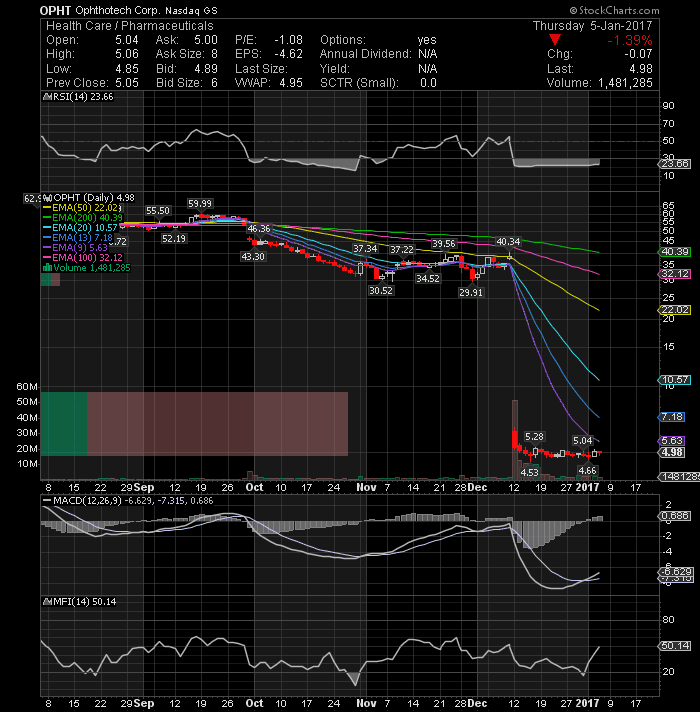Select the OPHT ticker symbol in header

click(x=55, y=10)
